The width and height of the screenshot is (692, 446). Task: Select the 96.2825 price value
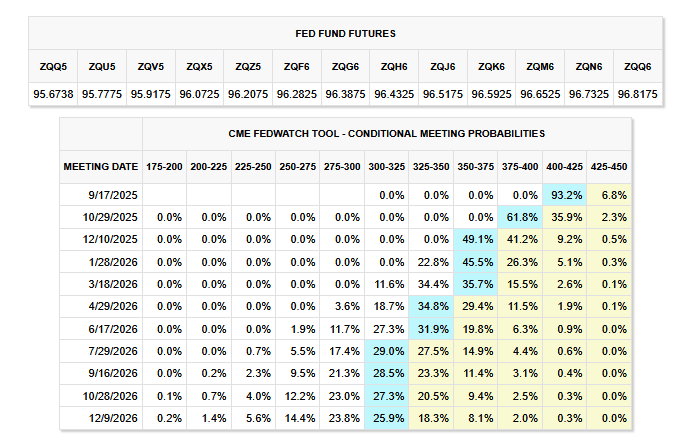point(295,92)
